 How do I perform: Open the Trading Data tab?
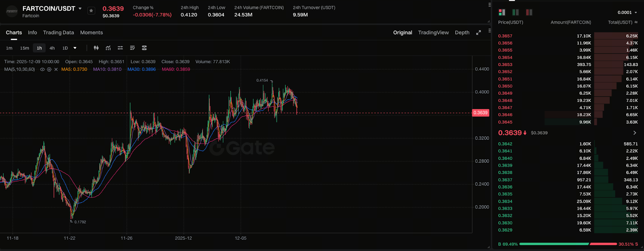58,33
